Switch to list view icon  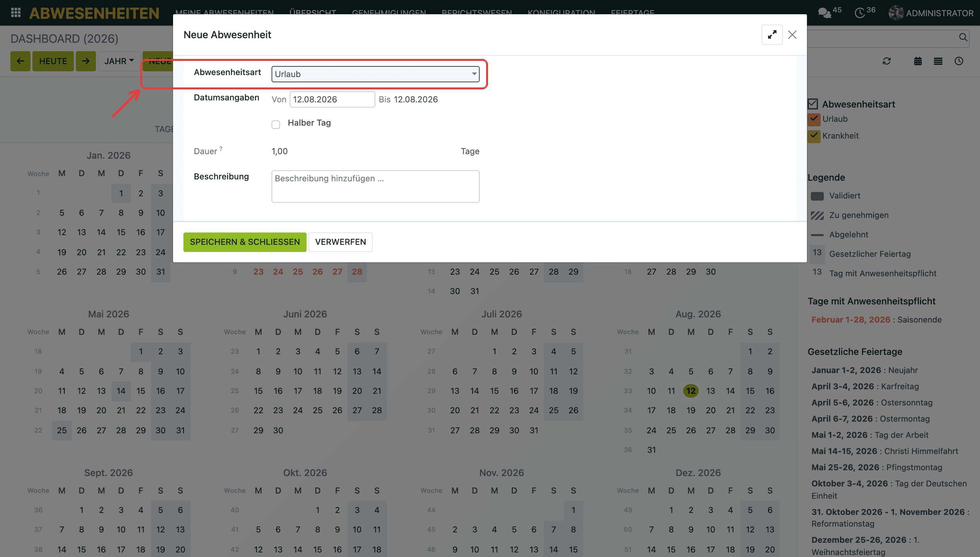[x=938, y=61]
